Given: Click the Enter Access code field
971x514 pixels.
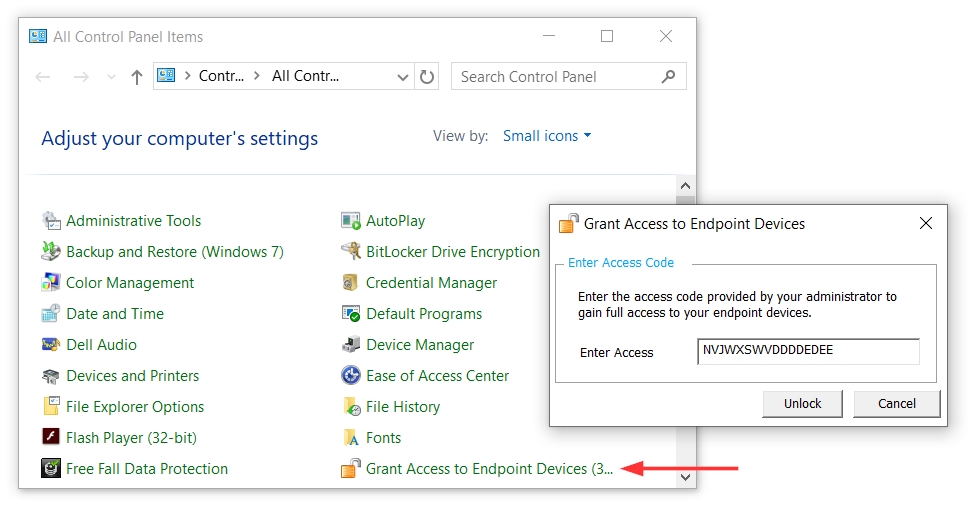Looking at the screenshot, I should [808, 352].
